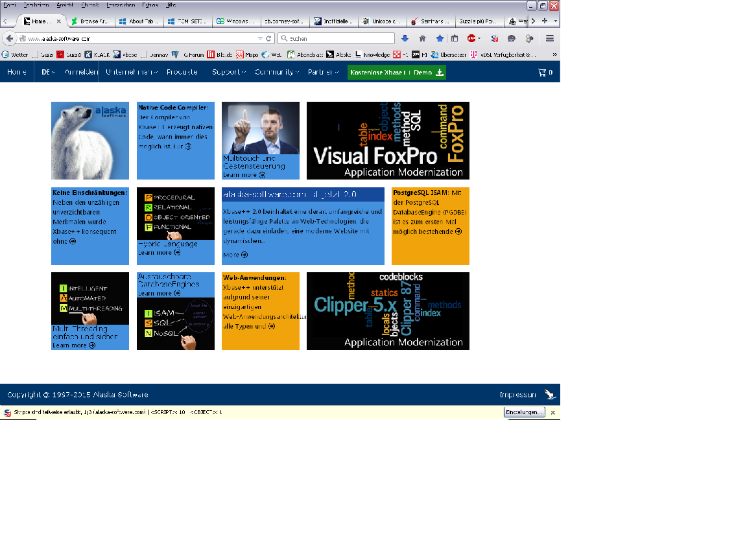Image resolution: width=747 pixels, height=560 pixels.
Task: Open the Partner navigation dropdown
Action: 323,72
